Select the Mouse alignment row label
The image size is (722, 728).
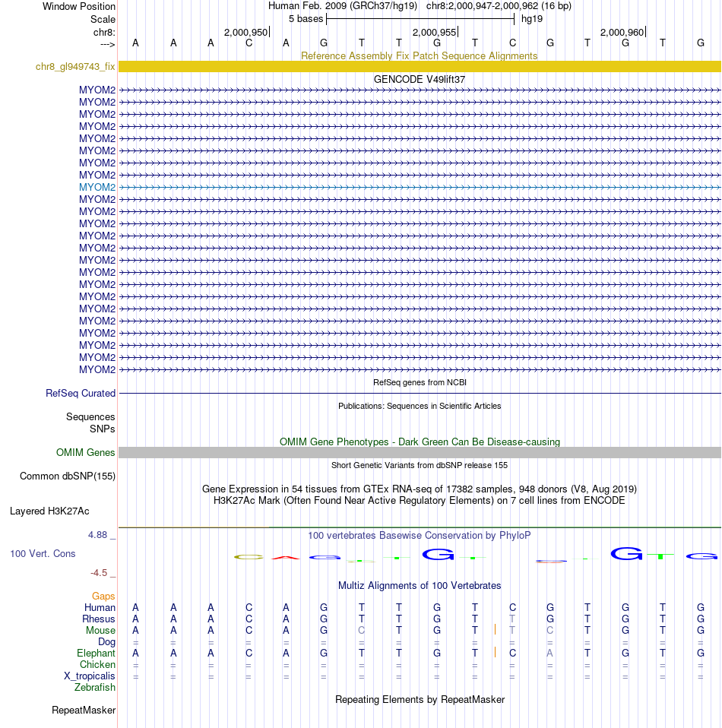pyautogui.click(x=100, y=631)
